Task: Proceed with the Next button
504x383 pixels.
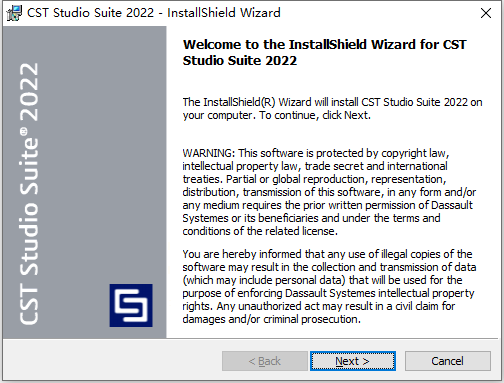Action: coord(353,361)
